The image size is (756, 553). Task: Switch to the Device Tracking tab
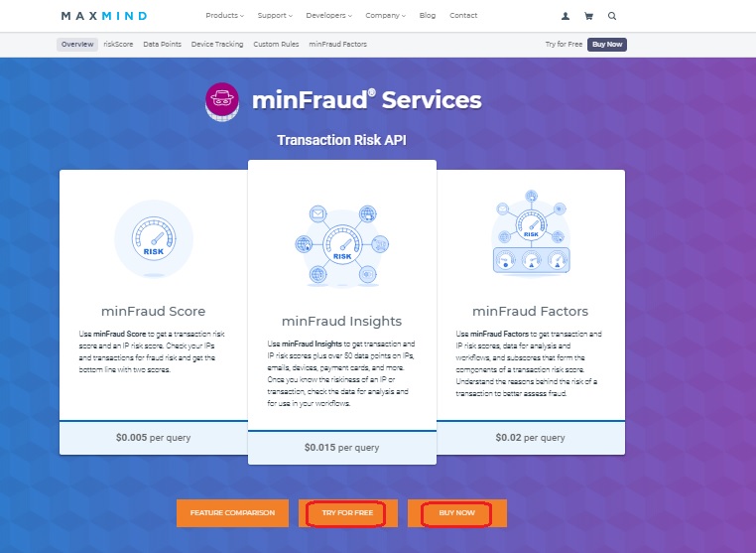(217, 44)
